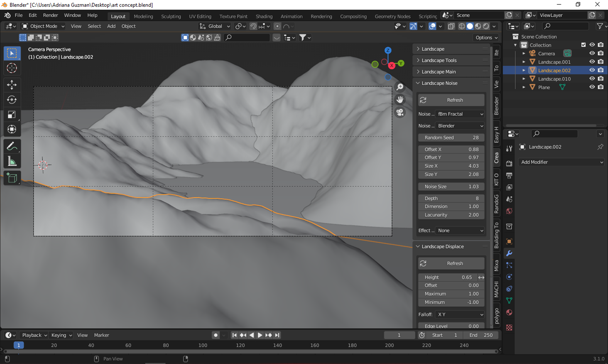Select the Transform tool

pos(12,129)
